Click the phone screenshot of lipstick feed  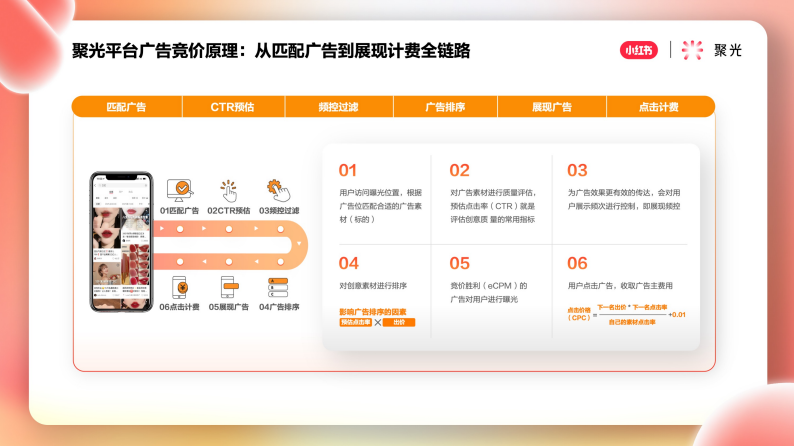pos(122,242)
